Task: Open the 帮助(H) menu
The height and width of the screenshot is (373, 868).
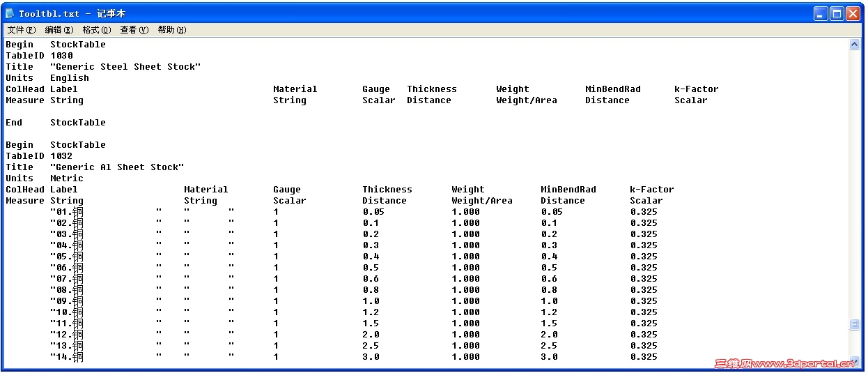Action: pyautogui.click(x=171, y=30)
